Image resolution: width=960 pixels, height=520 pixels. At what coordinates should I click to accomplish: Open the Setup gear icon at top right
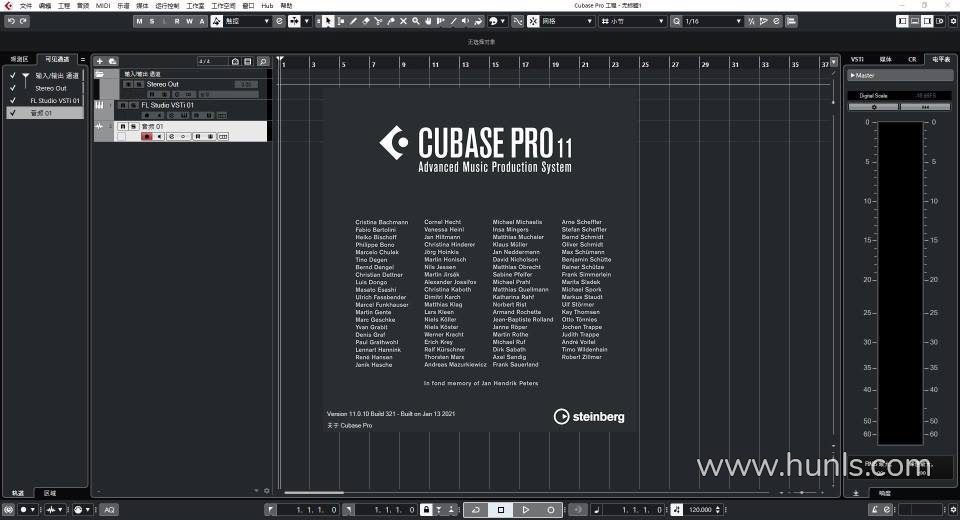pyautogui.click(x=953, y=21)
